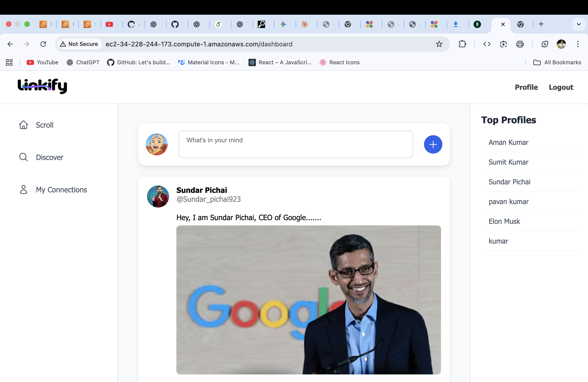Click the angle brackets extension icon
Viewport: 588px width, 382px height.
tap(487, 44)
